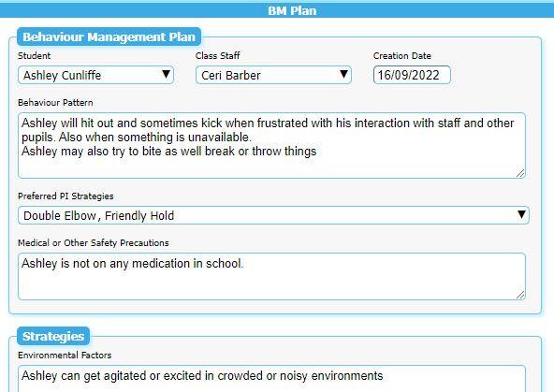The image size is (554, 392).
Task: Click the BM Plan title bar
Action: [277, 10]
